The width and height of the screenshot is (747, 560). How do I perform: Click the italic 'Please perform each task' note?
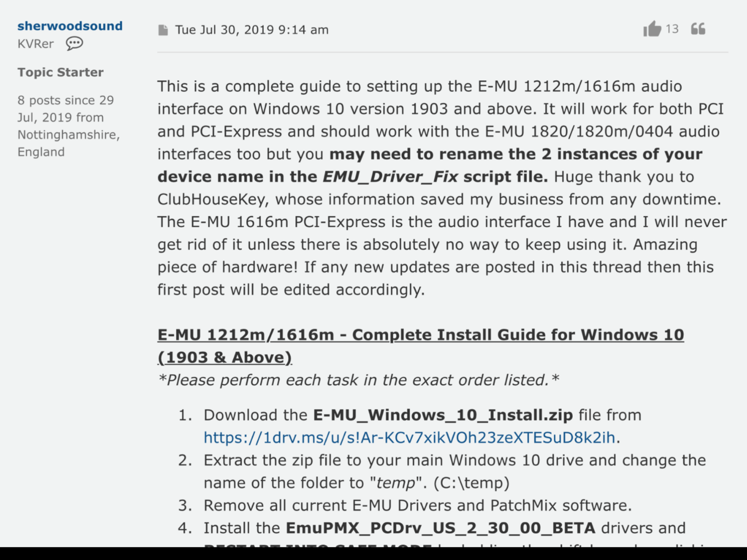pyautogui.click(x=358, y=380)
